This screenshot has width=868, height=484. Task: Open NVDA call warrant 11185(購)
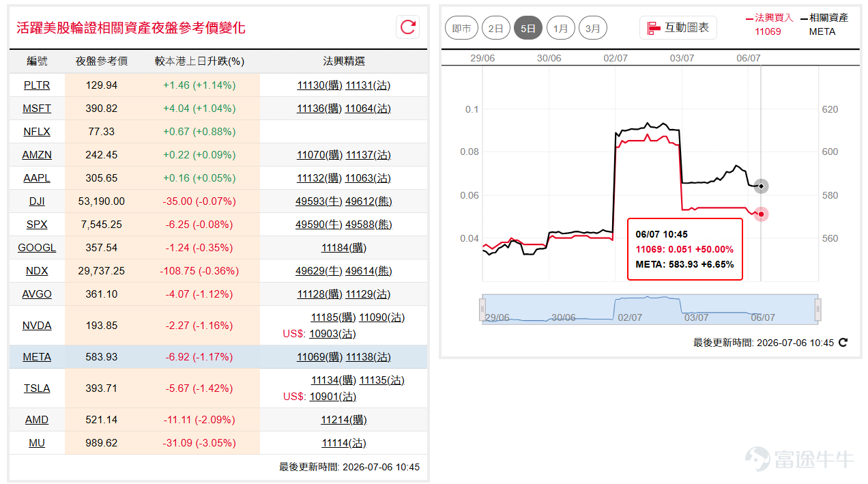click(333, 317)
